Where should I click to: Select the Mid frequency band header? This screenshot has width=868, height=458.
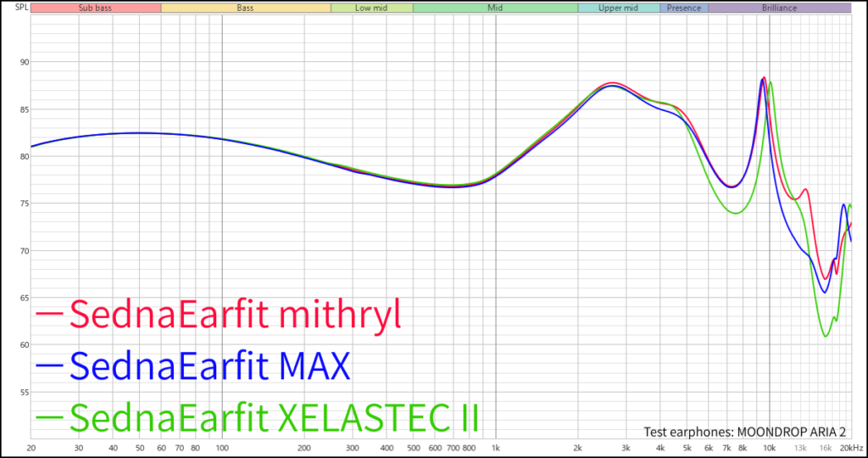(495, 8)
